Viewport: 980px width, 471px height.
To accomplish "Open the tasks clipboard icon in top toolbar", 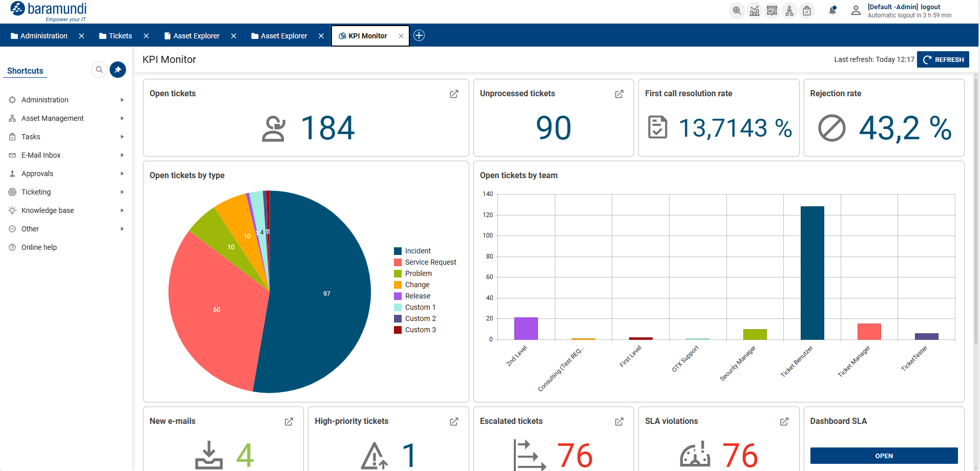I will click(x=807, y=10).
